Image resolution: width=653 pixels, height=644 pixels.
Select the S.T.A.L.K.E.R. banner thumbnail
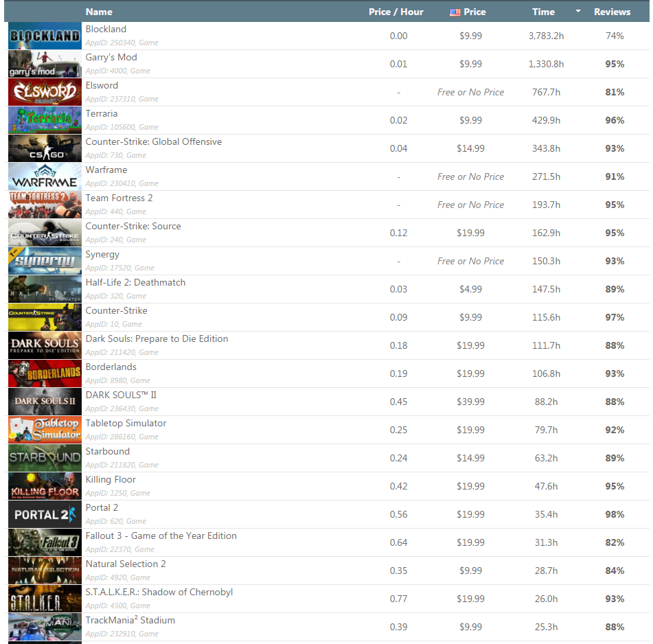pos(45,599)
